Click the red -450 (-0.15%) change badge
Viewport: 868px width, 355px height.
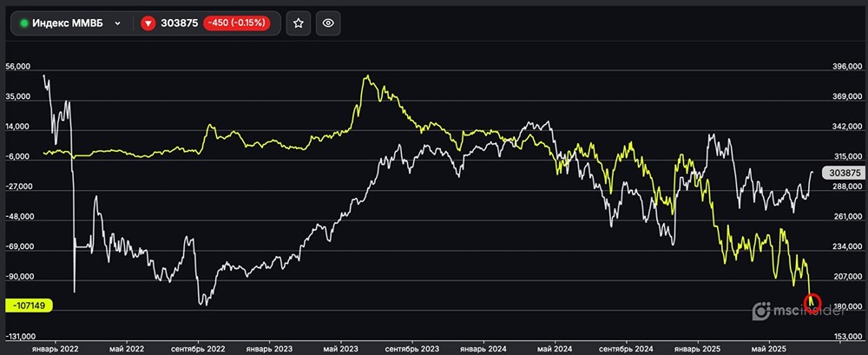pos(237,23)
